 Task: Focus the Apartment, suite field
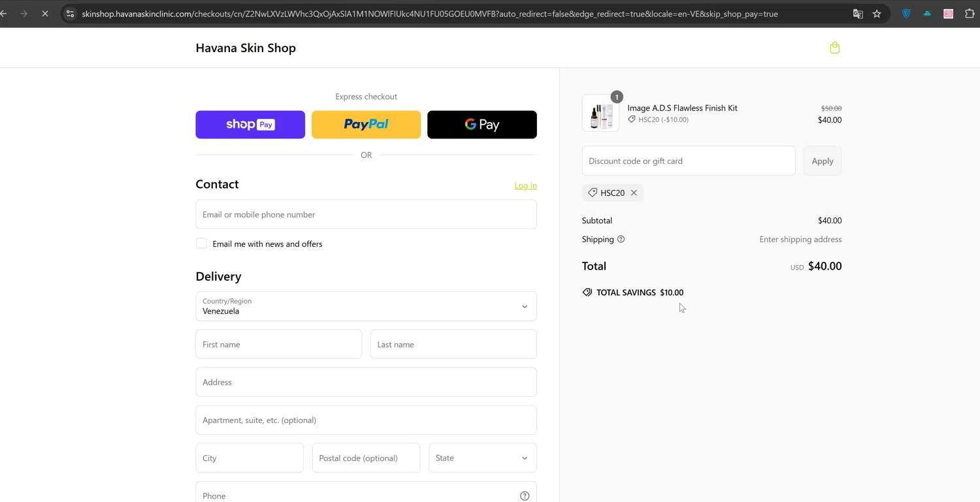coord(366,420)
